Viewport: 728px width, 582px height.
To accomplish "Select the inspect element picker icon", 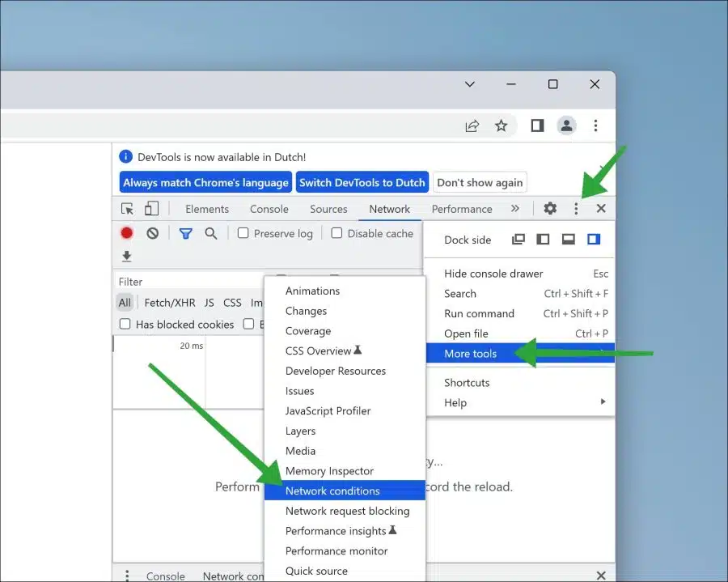I will (x=127, y=209).
